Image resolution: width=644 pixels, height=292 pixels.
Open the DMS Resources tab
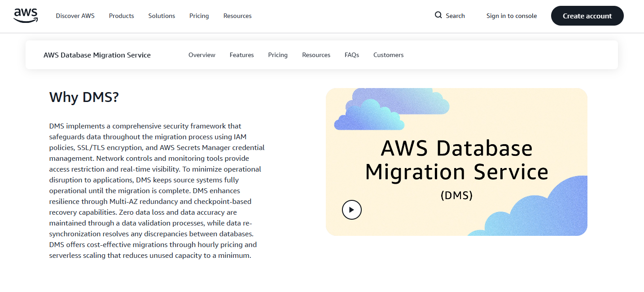tap(316, 55)
